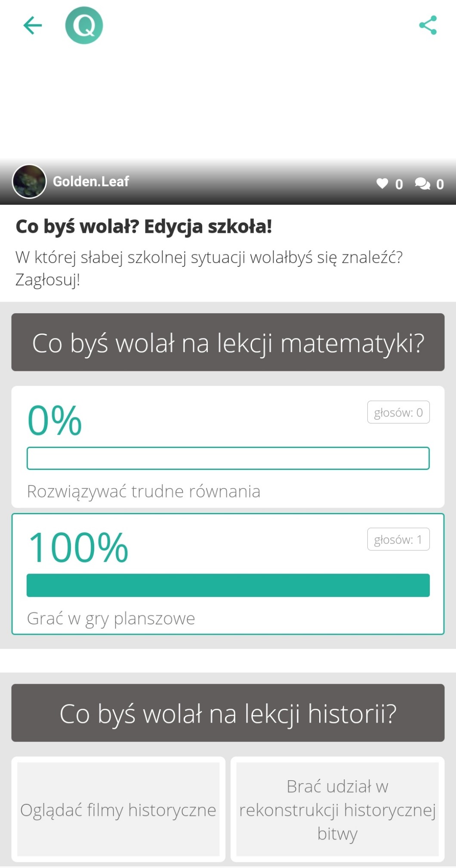The image size is (456, 868).
Task: Click the empty 0% progress bar
Action: pos(228,458)
